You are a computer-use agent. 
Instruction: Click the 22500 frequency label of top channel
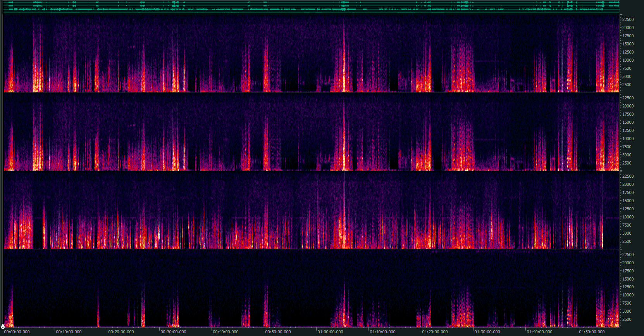pyautogui.click(x=628, y=19)
